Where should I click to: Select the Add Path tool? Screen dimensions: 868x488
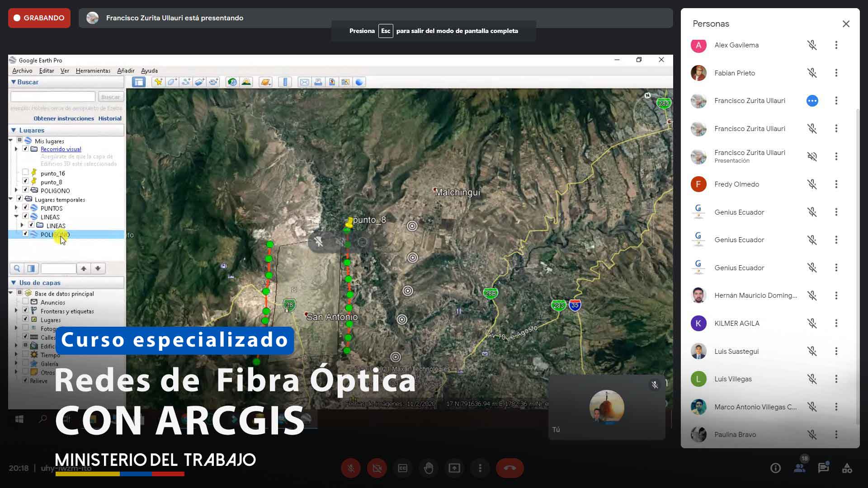coord(186,82)
